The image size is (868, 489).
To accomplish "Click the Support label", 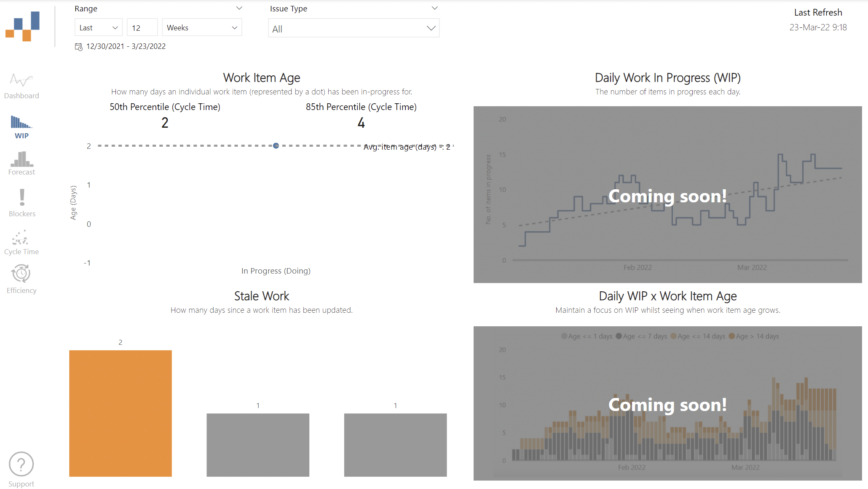I will coord(21,483).
